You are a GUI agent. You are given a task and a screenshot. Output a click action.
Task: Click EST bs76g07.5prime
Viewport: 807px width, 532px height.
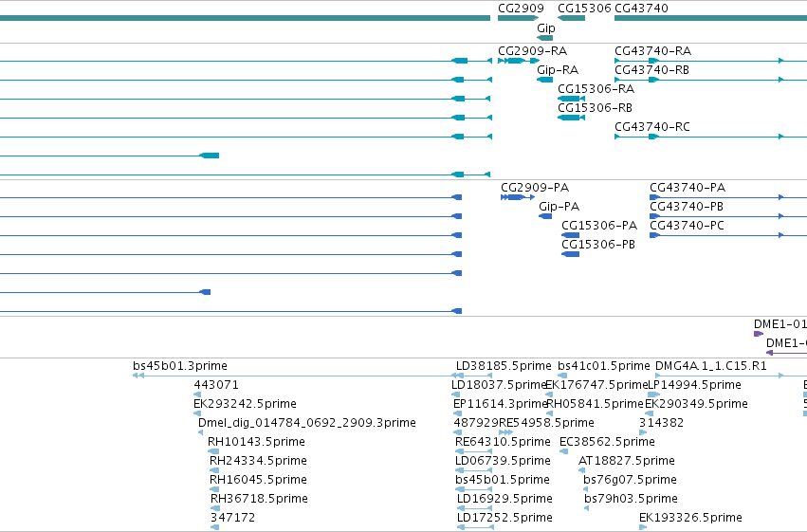point(630,480)
